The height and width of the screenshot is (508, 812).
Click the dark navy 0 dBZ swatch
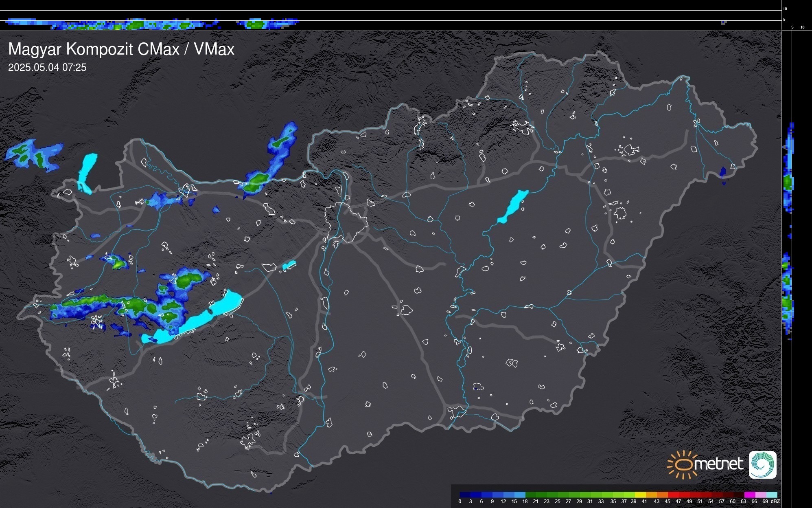tap(465, 495)
